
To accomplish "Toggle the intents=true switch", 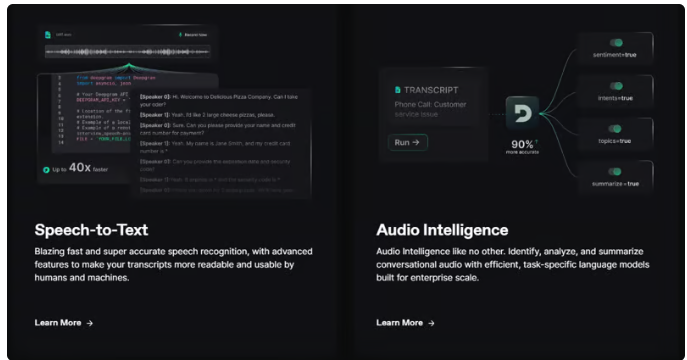I will coord(616,86).
